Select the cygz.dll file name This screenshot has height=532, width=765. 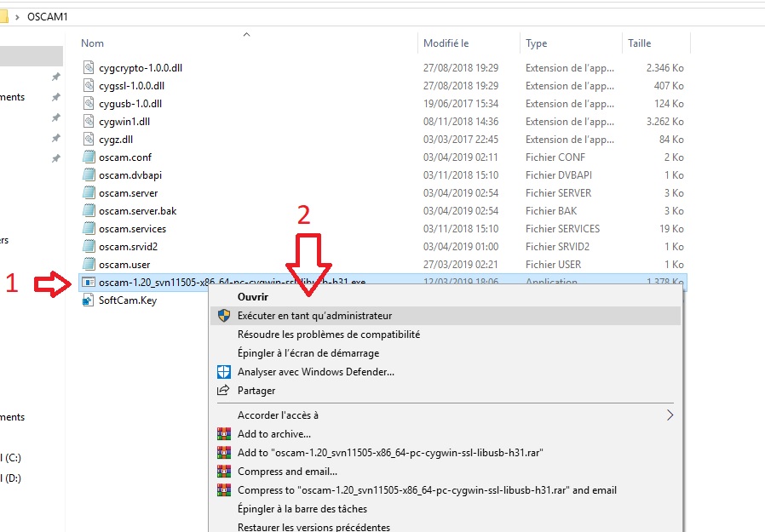point(116,139)
